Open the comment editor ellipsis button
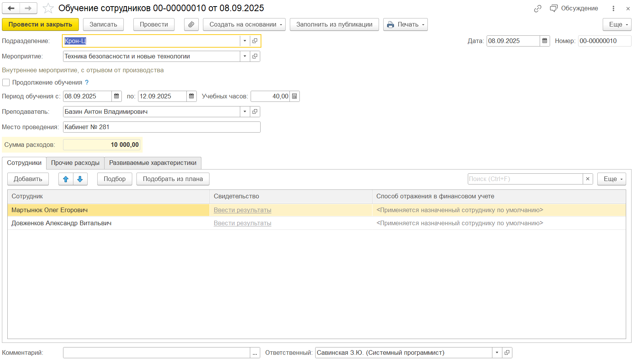 click(255, 353)
